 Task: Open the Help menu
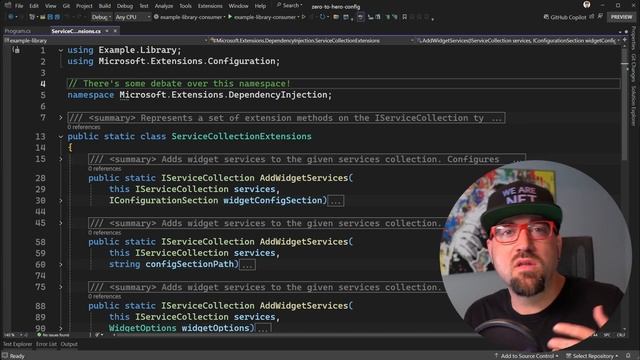click(x=260, y=6)
